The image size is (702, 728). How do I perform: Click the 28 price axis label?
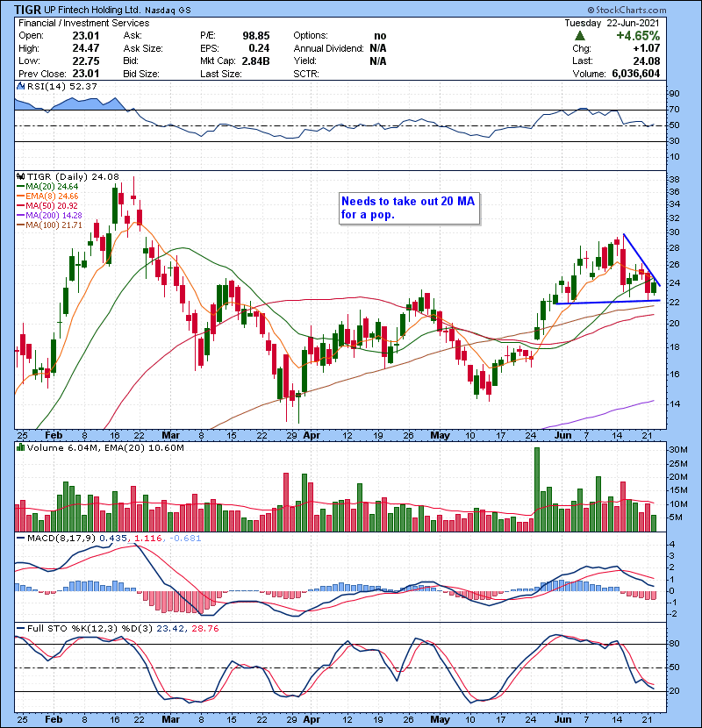pyautogui.click(x=674, y=248)
